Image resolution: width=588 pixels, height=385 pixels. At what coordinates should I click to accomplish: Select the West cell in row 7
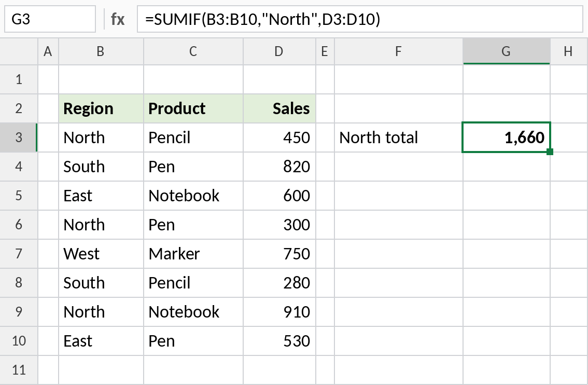(x=101, y=254)
